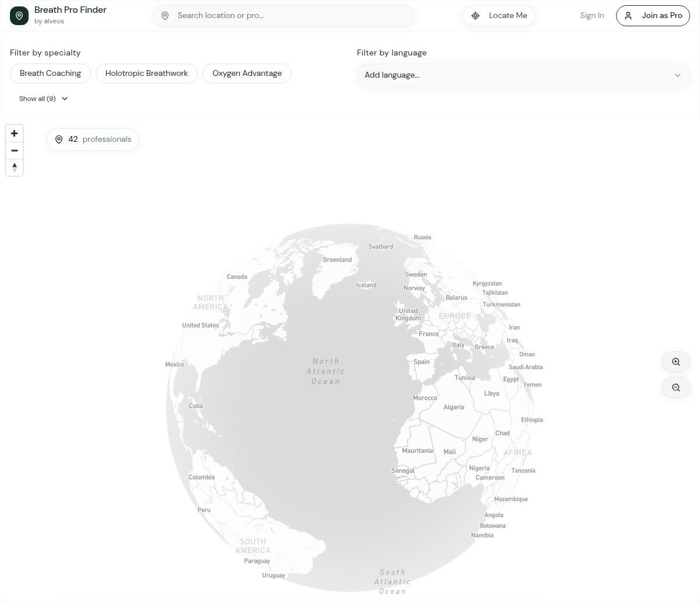Click the Egypt label on the globe

[x=511, y=379]
